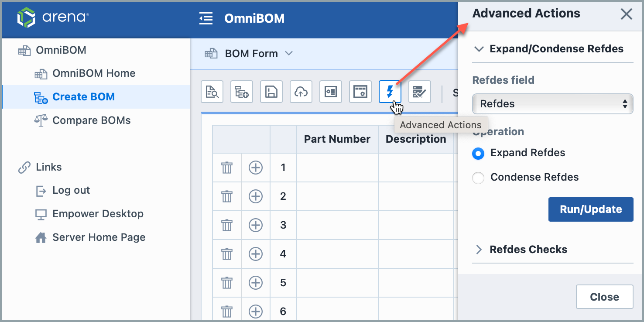The image size is (644, 322).
Task: Open the Refdes field dropdown
Action: pos(552,104)
